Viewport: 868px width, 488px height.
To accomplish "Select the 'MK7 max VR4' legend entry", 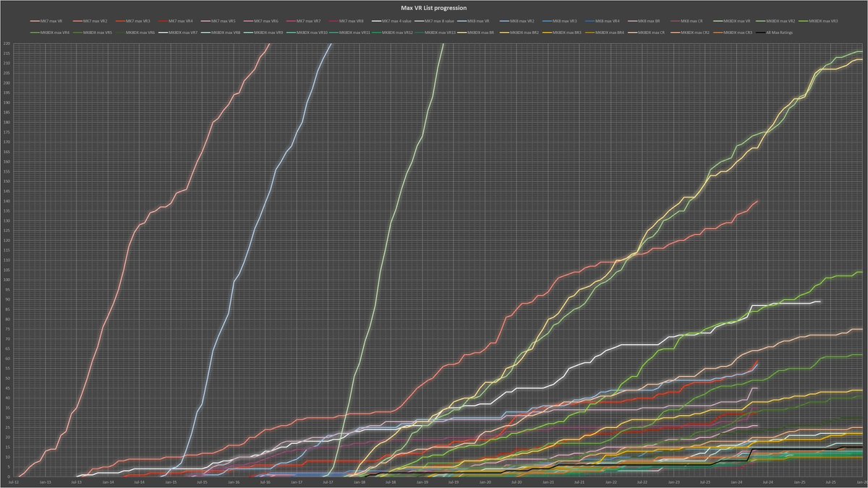I will pos(176,21).
